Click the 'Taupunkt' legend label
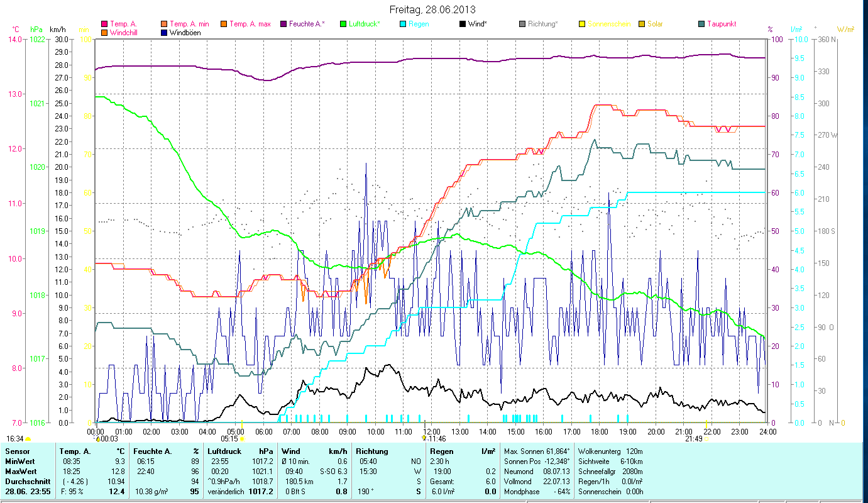Image resolution: width=868 pixels, height=503 pixels. coord(721,25)
